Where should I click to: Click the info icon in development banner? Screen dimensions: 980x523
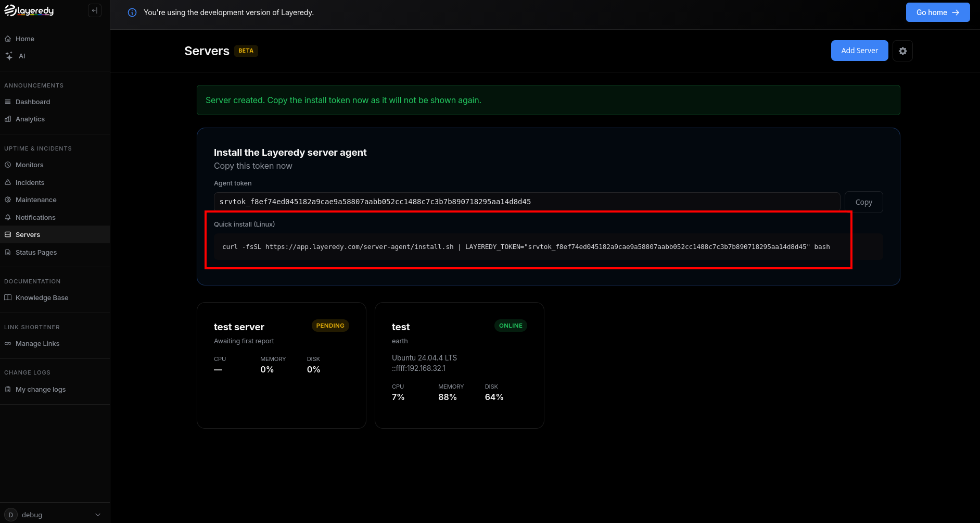(132, 13)
